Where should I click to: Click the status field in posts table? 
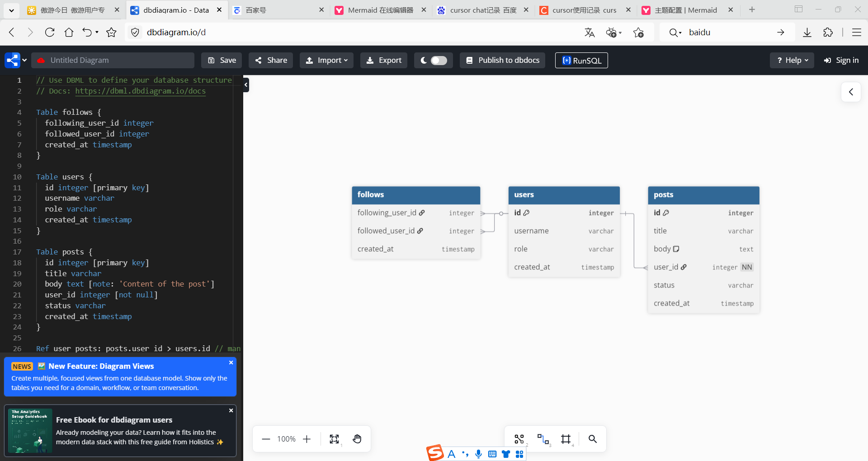703,285
